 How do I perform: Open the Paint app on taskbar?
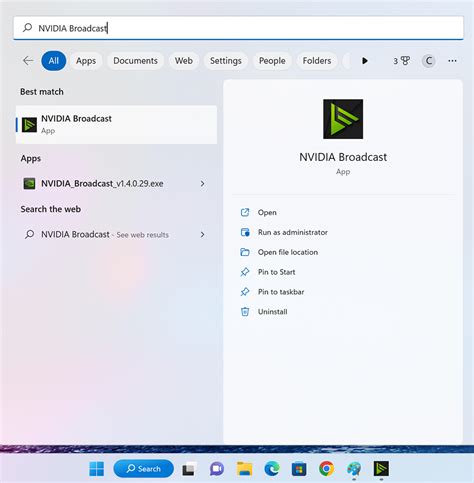pyautogui.click(x=354, y=469)
